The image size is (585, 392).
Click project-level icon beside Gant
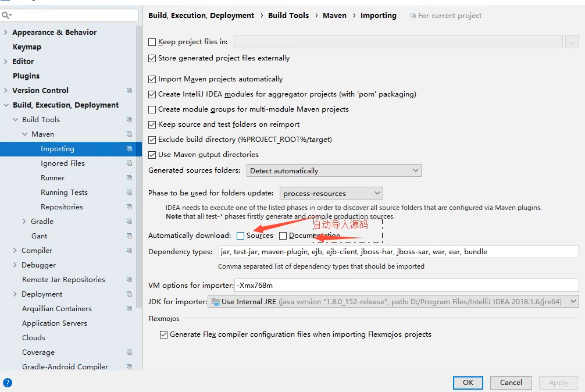pos(130,236)
